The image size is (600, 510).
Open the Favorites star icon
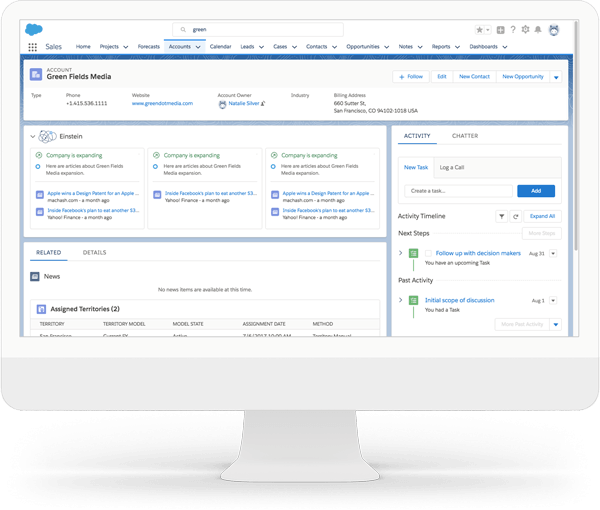(x=479, y=30)
